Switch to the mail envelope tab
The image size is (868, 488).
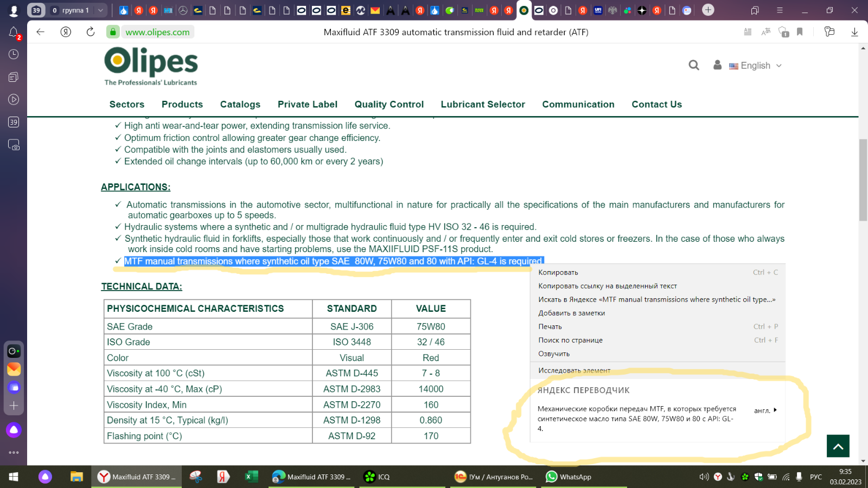pyautogui.click(x=375, y=10)
